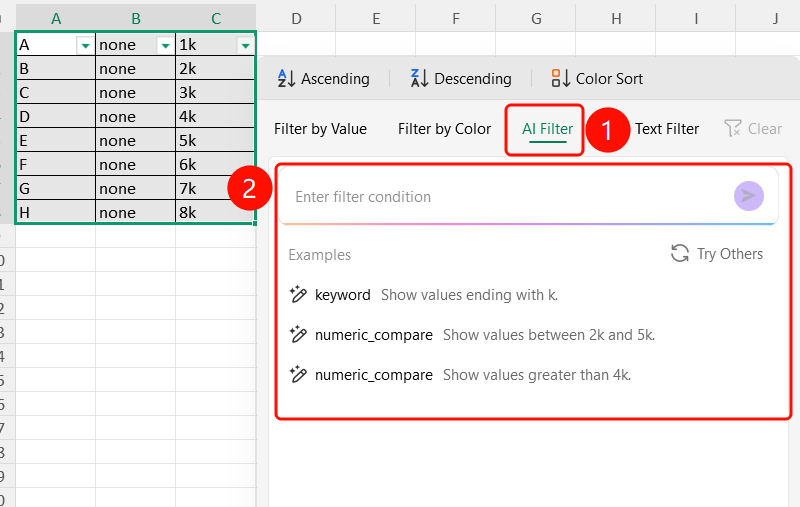800x507 pixels.
Task: Select column C header
Action: pyautogui.click(x=216, y=19)
